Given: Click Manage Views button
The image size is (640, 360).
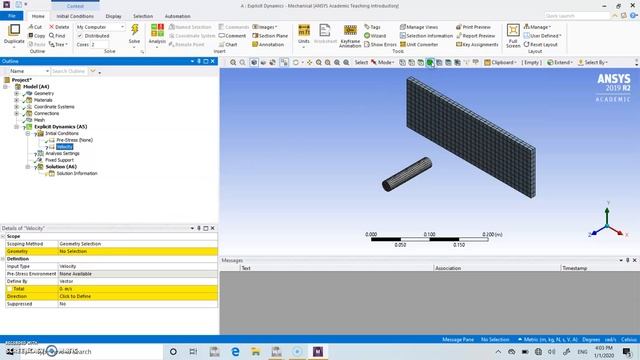Looking at the screenshot, I should coord(419,27).
